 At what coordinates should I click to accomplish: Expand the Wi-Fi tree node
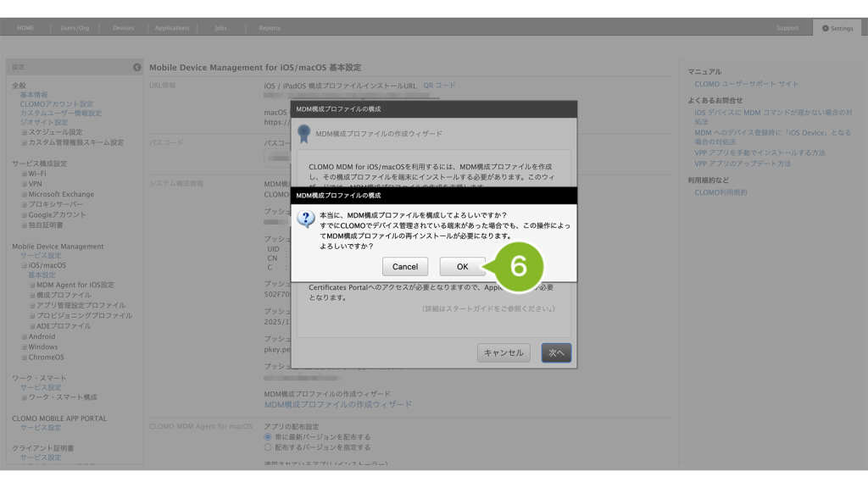(x=25, y=174)
